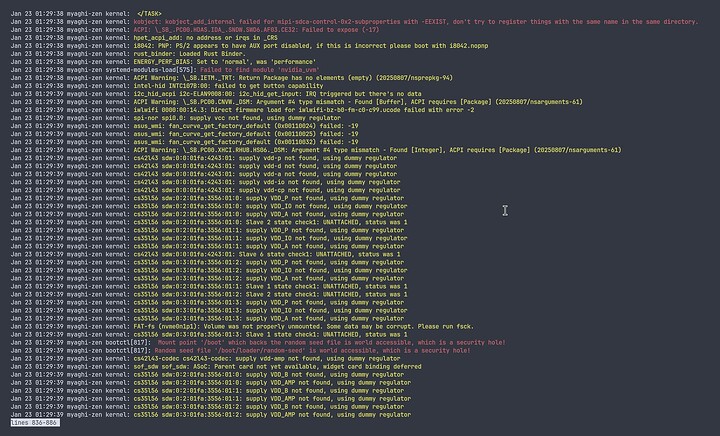Click the cs42l43 'supply vdd-io not found' line

pyautogui.click(x=205, y=182)
